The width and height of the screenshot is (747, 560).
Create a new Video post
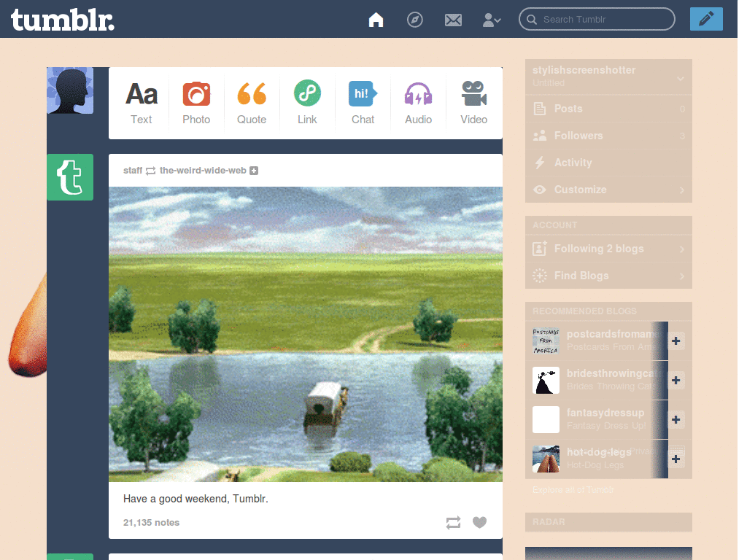tap(473, 103)
